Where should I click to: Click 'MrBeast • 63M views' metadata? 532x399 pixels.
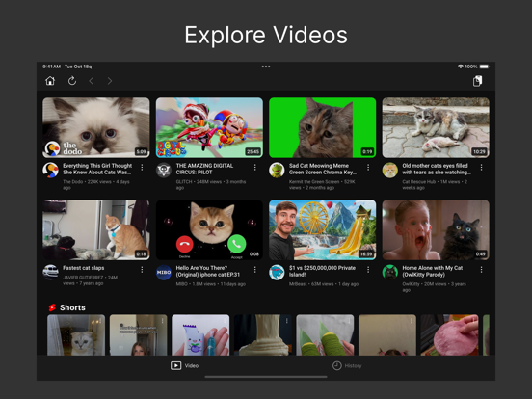(x=324, y=284)
